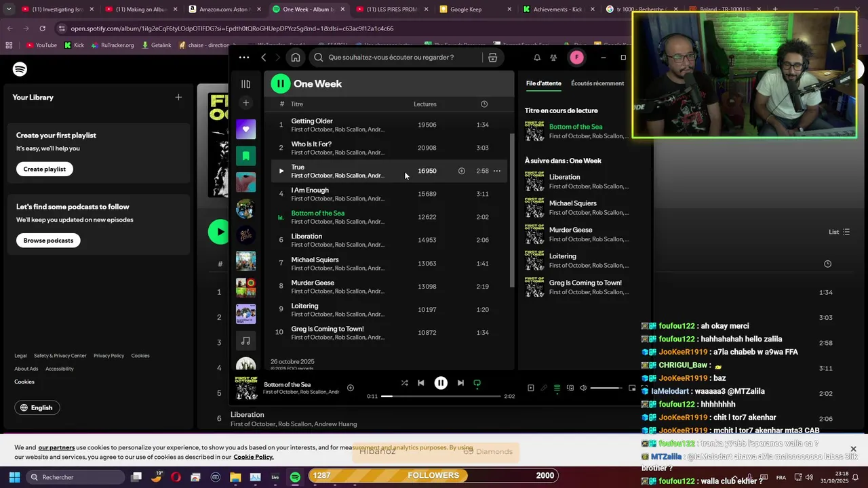Viewport: 868px width, 488px height.
Task: Open the Now Playing view icon
Action: (530, 388)
